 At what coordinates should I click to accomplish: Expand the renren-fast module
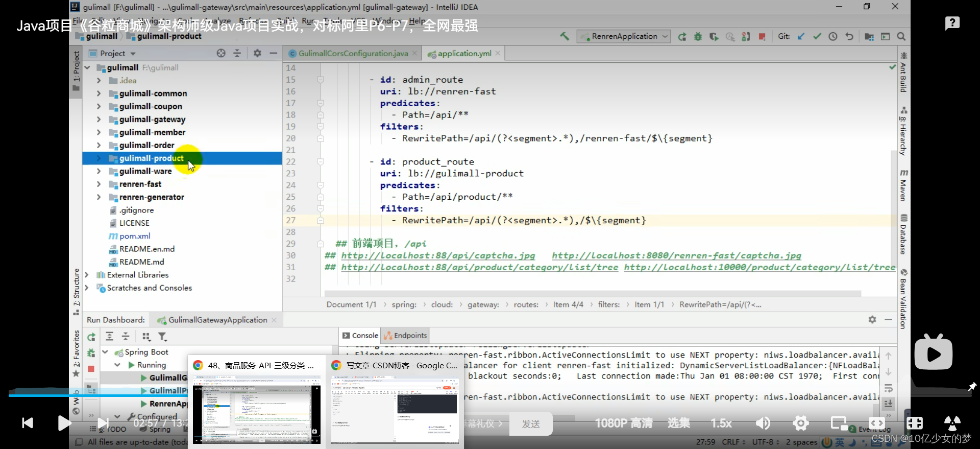tap(99, 184)
